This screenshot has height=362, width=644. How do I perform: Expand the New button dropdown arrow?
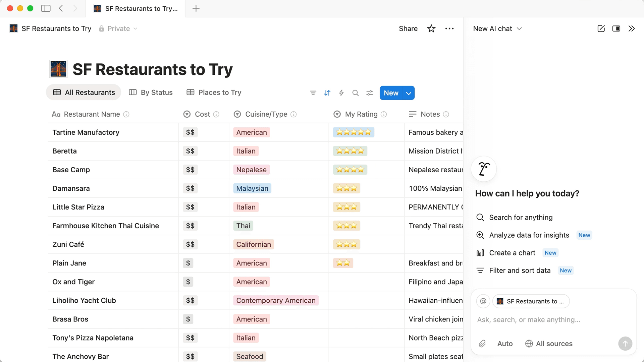coord(409,93)
